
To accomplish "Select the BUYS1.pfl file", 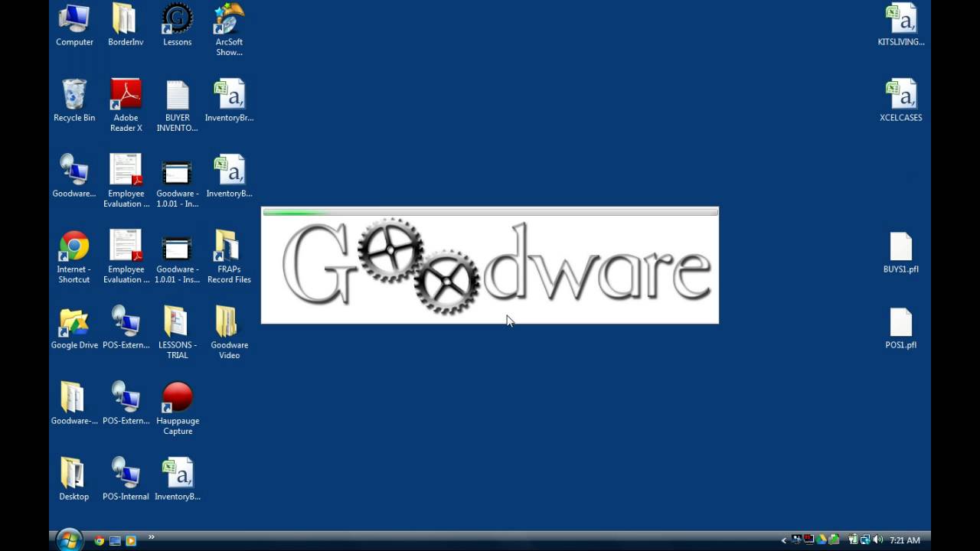I will (901, 253).
